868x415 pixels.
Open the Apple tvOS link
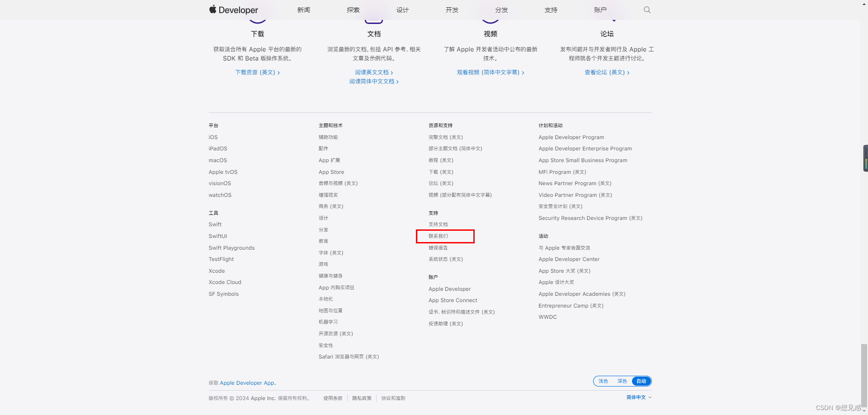pos(223,172)
